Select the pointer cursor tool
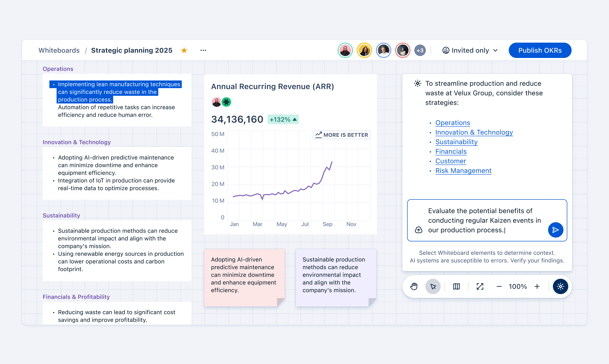 coord(433,286)
